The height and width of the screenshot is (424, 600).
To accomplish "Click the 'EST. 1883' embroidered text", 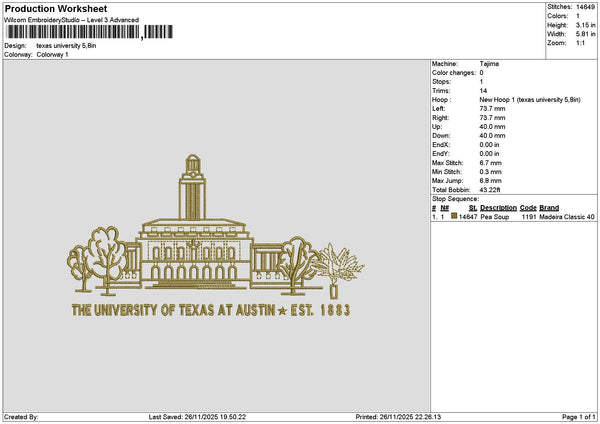I will point(320,310).
